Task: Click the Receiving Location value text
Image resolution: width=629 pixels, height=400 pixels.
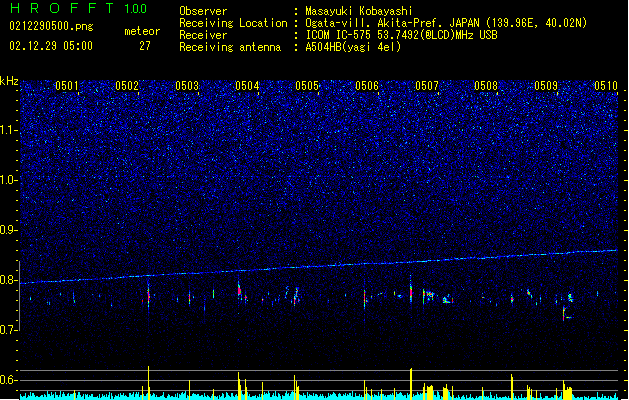Action: 446,23
